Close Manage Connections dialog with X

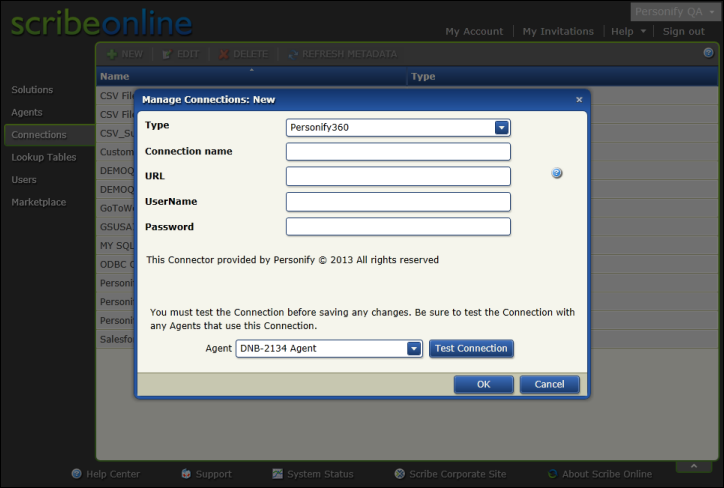(579, 100)
